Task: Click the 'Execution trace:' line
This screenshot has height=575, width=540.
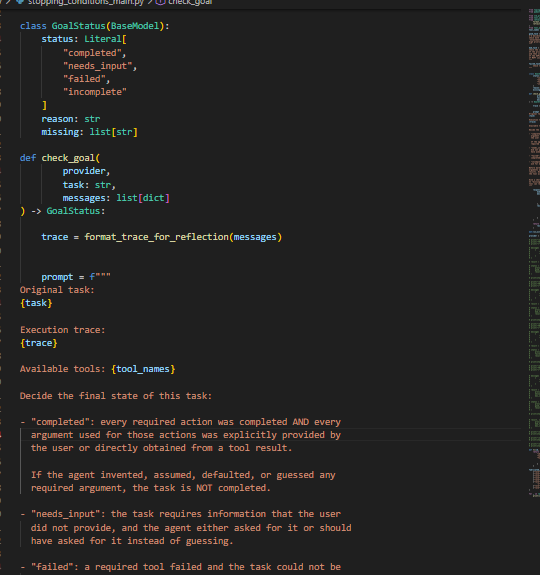Action: tap(63, 330)
